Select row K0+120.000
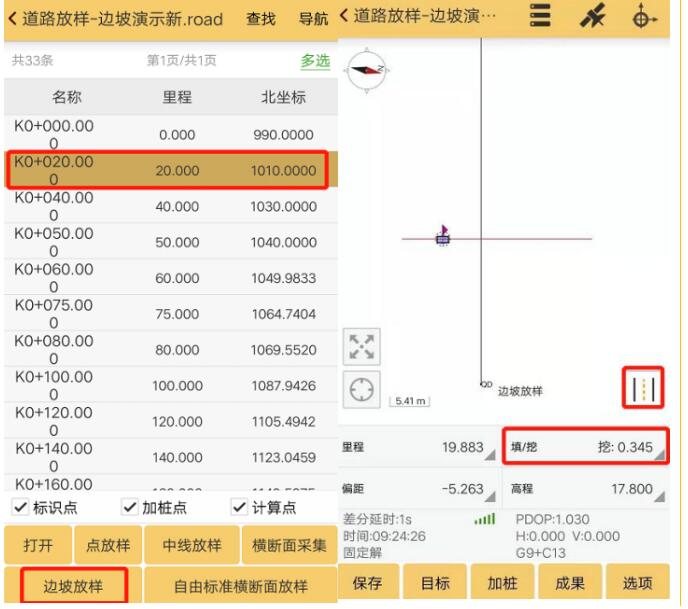Viewport: 688px width, 609px height. pos(171,422)
